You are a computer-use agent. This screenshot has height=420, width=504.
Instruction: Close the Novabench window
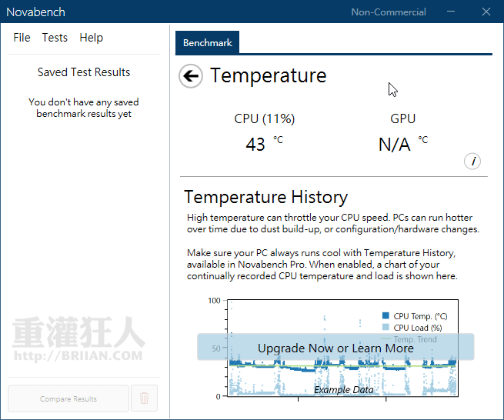[486, 12]
